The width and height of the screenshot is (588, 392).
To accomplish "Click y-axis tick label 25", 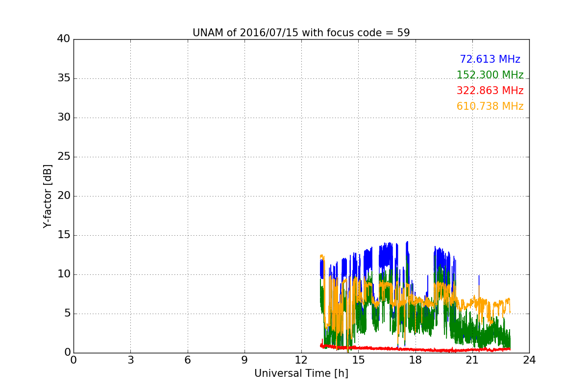I will coord(64,157).
